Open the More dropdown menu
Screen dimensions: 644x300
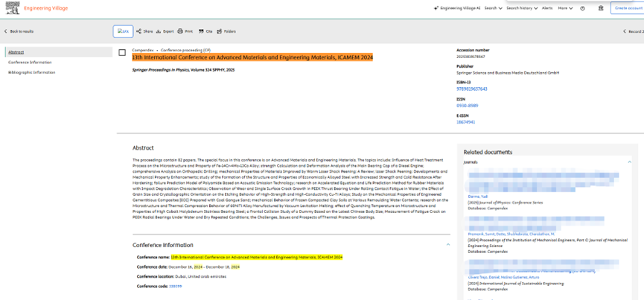(x=565, y=8)
